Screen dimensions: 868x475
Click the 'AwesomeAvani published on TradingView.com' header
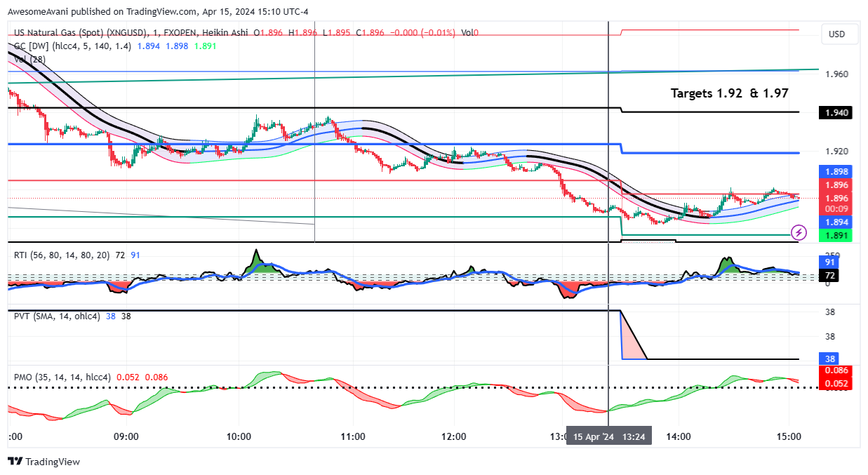[x=102, y=11]
